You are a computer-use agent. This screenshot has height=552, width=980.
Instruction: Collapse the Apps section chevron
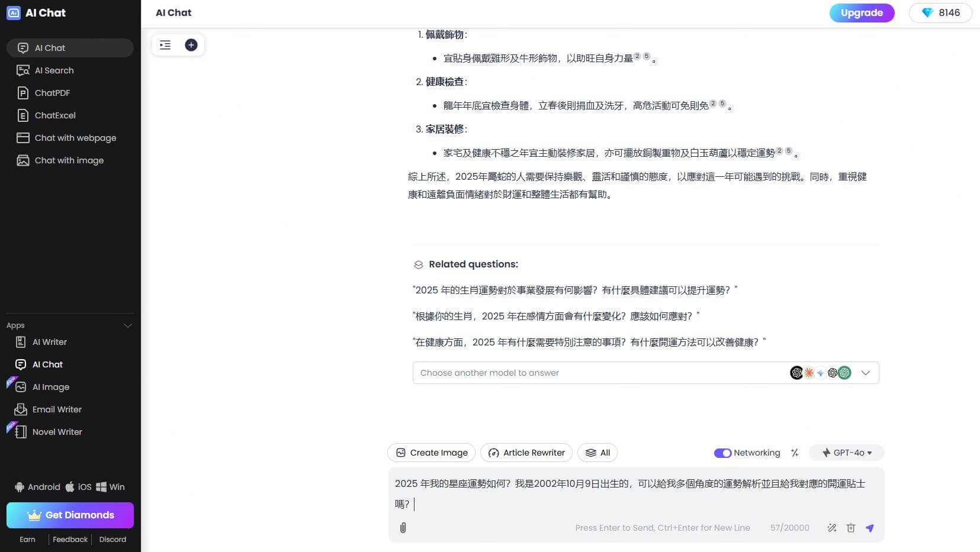point(127,325)
